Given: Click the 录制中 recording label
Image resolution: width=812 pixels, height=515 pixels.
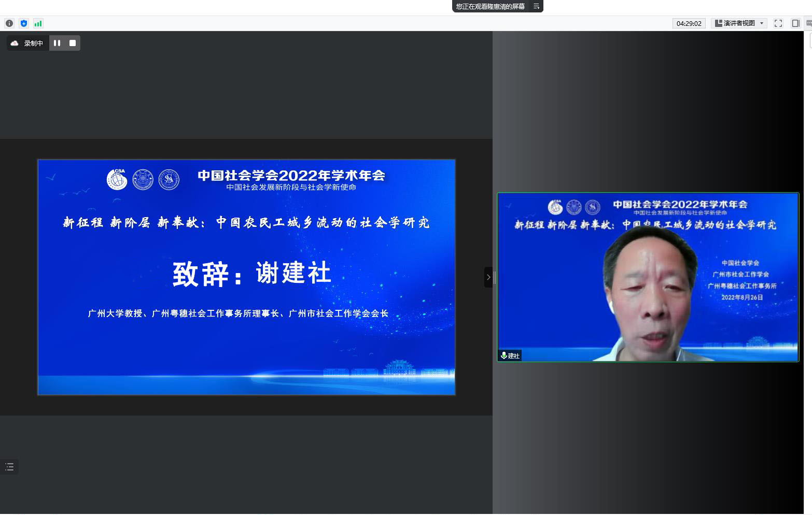Looking at the screenshot, I should tap(34, 44).
